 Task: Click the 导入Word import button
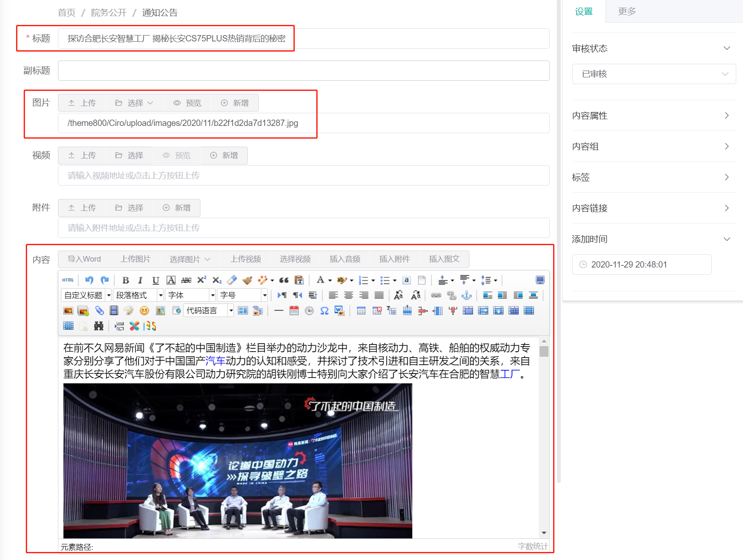tap(83, 259)
